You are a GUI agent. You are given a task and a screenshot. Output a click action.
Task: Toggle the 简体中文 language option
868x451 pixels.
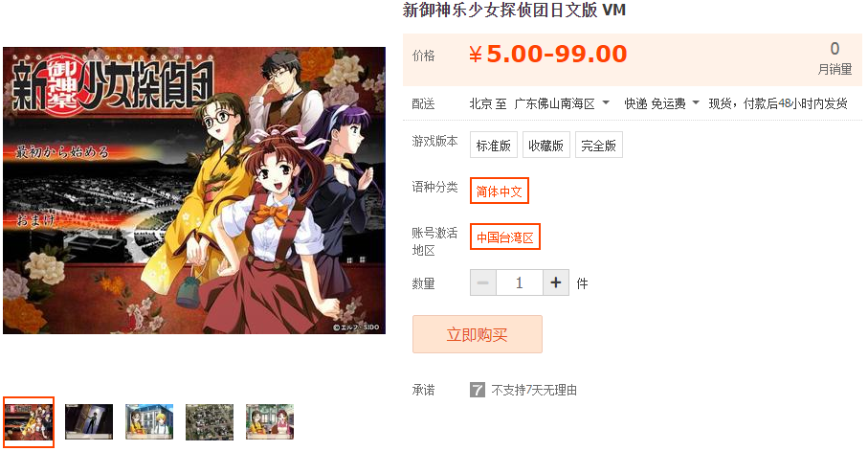500,192
